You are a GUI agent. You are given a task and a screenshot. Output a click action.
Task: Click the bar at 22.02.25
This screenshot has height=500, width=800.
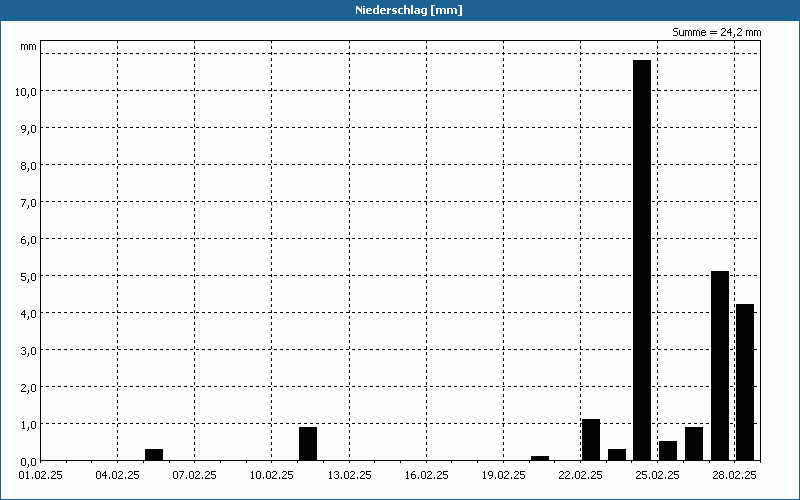click(591, 440)
